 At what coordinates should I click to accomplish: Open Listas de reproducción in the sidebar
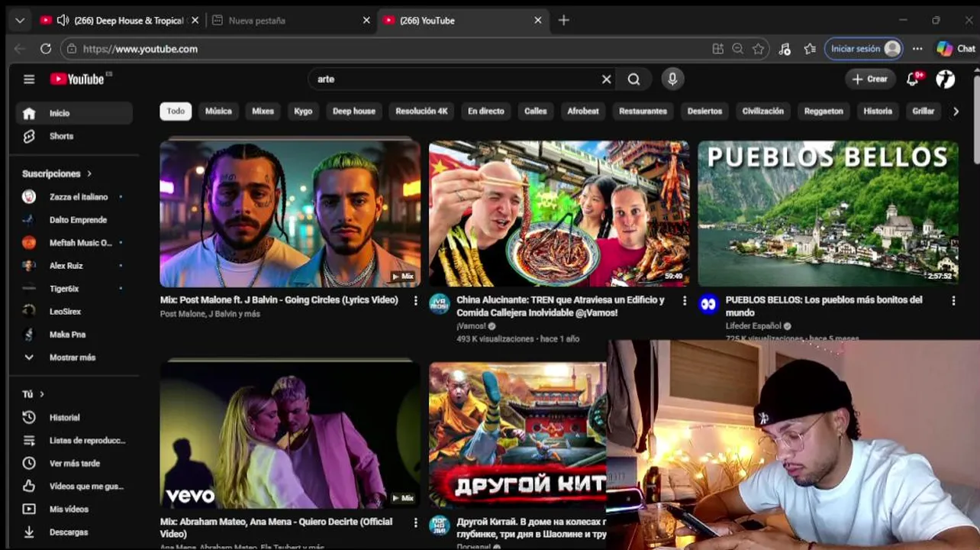[x=74, y=440]
